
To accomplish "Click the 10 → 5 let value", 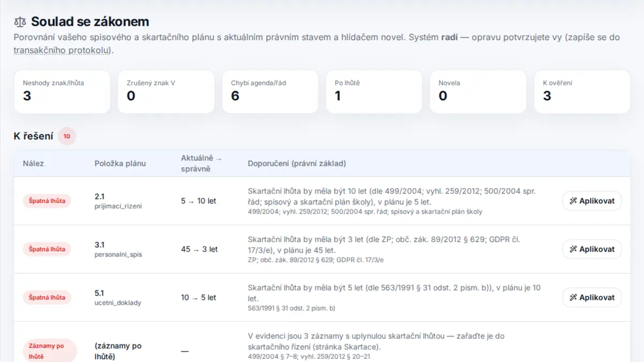I will coord(199,298).
